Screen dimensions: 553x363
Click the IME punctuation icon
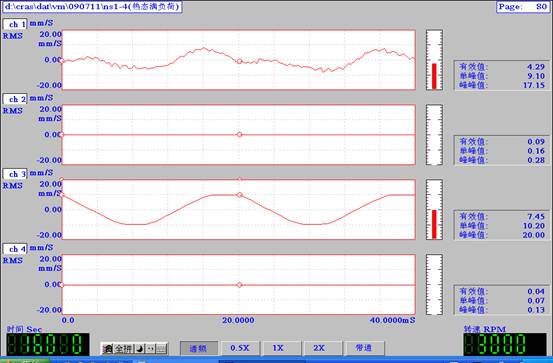[151, 349]
